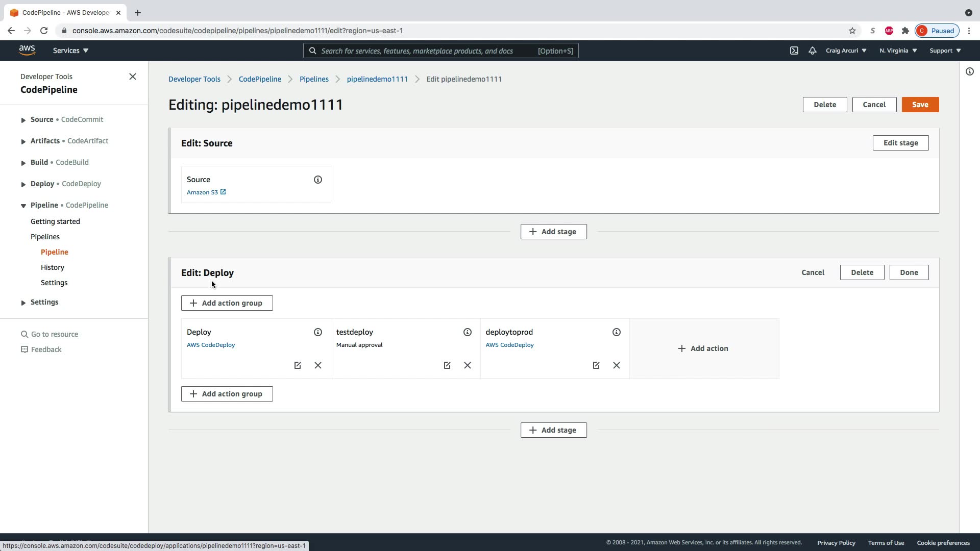This screenshot has height=551, width=980.
Task: Click the AWS search input field
Action: coord(424,51)
